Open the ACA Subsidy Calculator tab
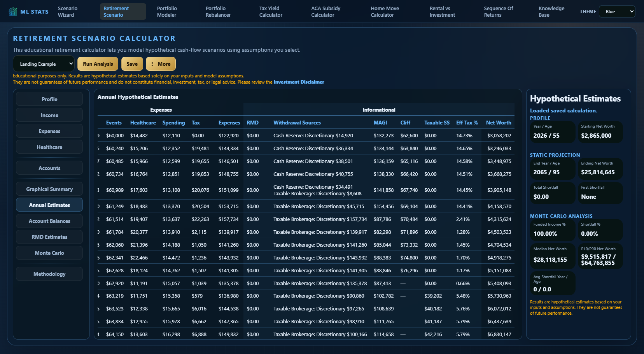This screenshot has height=354, width=644. tap(326, 12)
